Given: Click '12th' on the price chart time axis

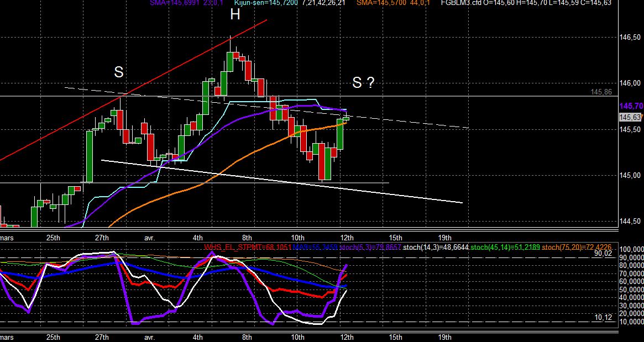Looking at the screenshot, I should click(347, 238).
